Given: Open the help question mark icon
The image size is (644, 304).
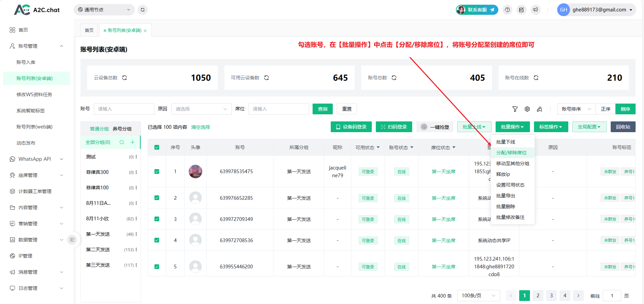Looking at the screenshot, I should pos(507,10).
